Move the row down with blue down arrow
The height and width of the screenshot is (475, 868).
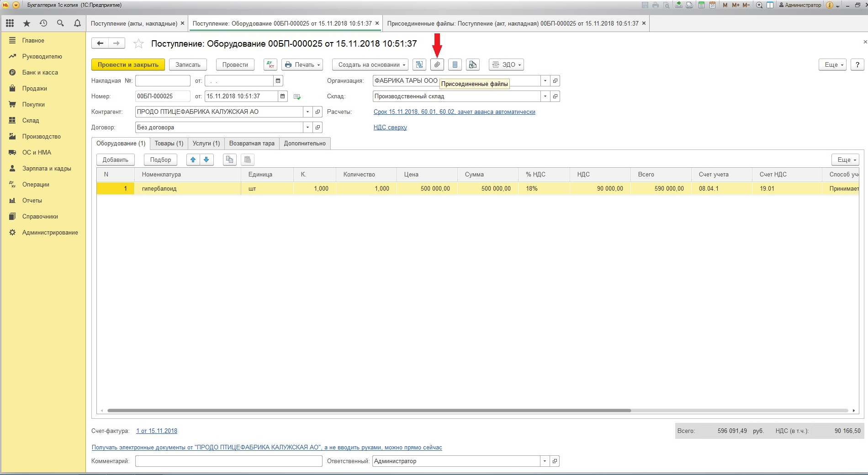point(206,160)
